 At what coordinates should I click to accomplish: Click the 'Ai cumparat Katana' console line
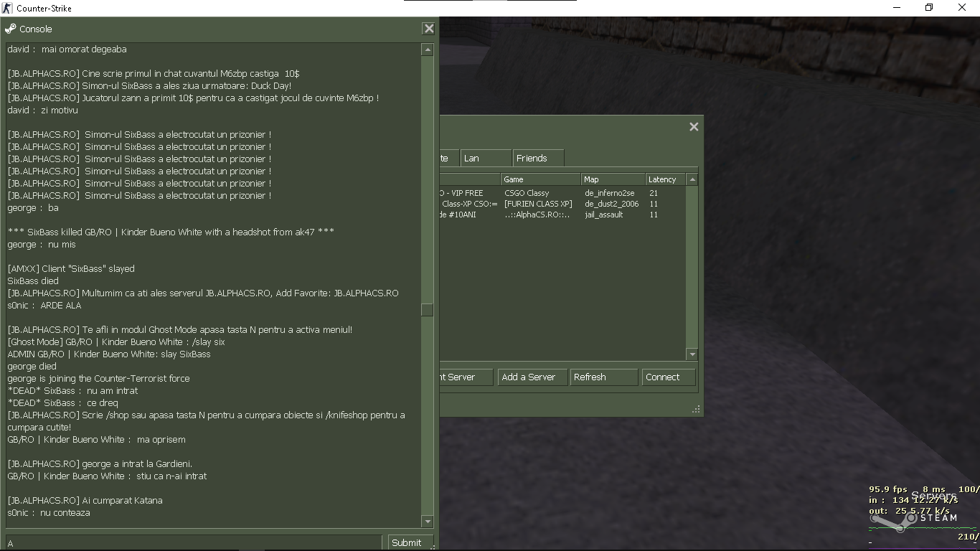tap(85, 501)
